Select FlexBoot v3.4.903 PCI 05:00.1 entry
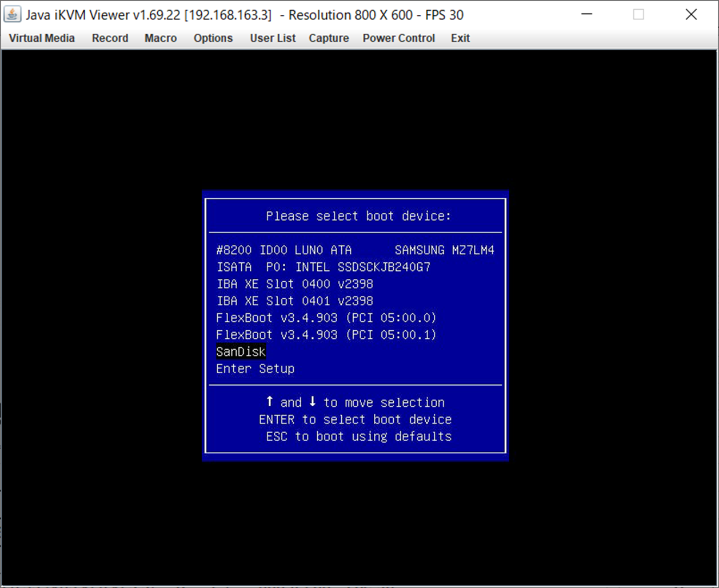Viewport: 719px width, 588px height. coord(326,335)
